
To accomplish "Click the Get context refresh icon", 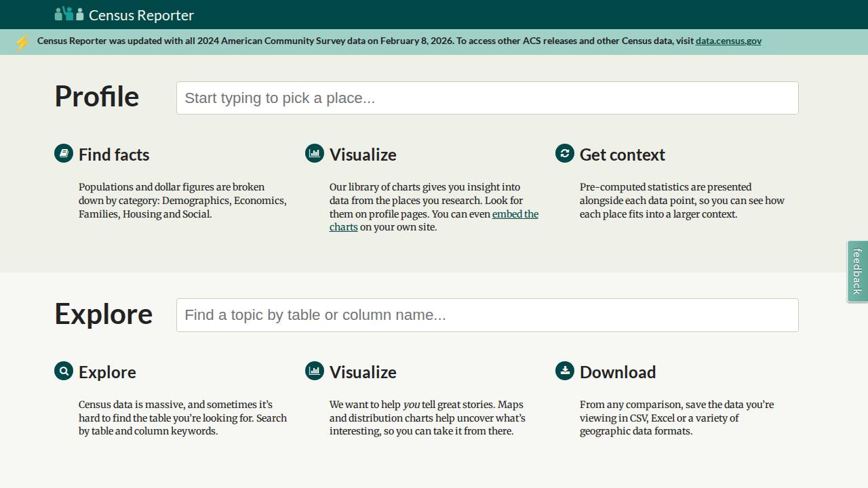I will click(x=565, y=153).
